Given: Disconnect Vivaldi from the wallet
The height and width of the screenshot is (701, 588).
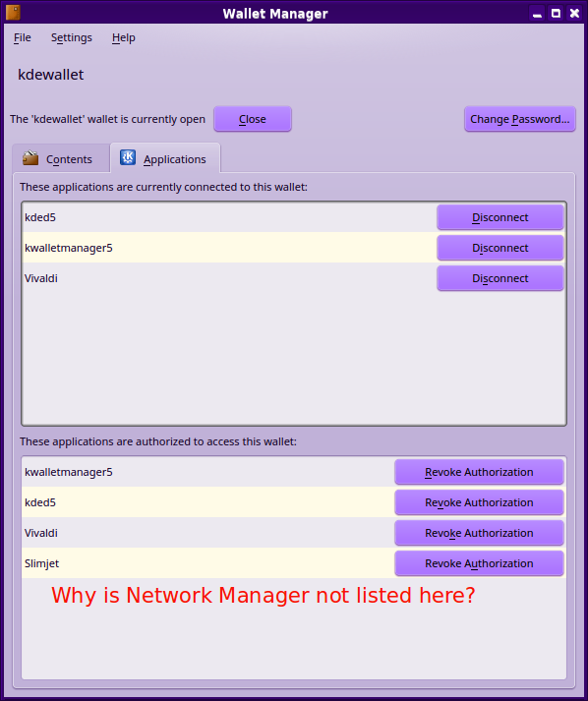Looking at the screenshot, I should [500, 278].
